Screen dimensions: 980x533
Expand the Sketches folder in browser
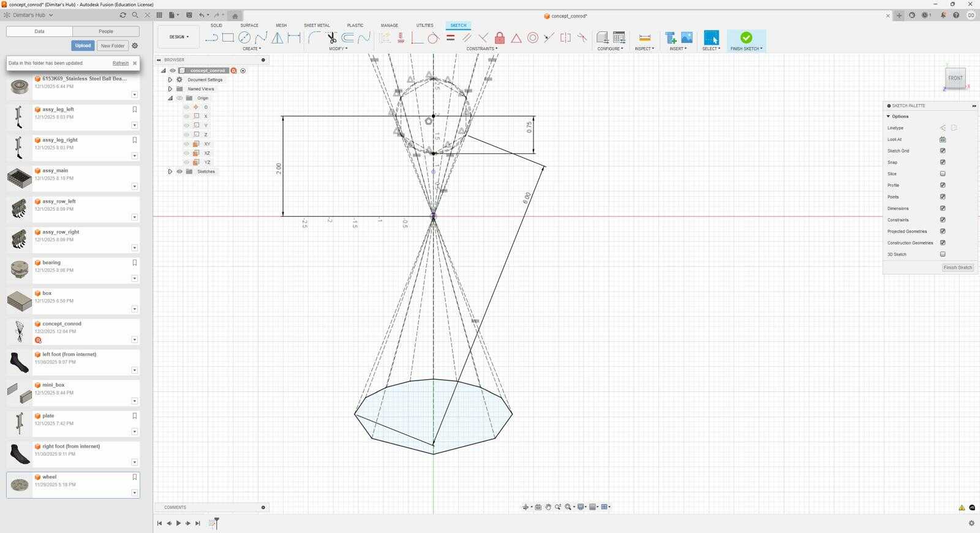170,172
